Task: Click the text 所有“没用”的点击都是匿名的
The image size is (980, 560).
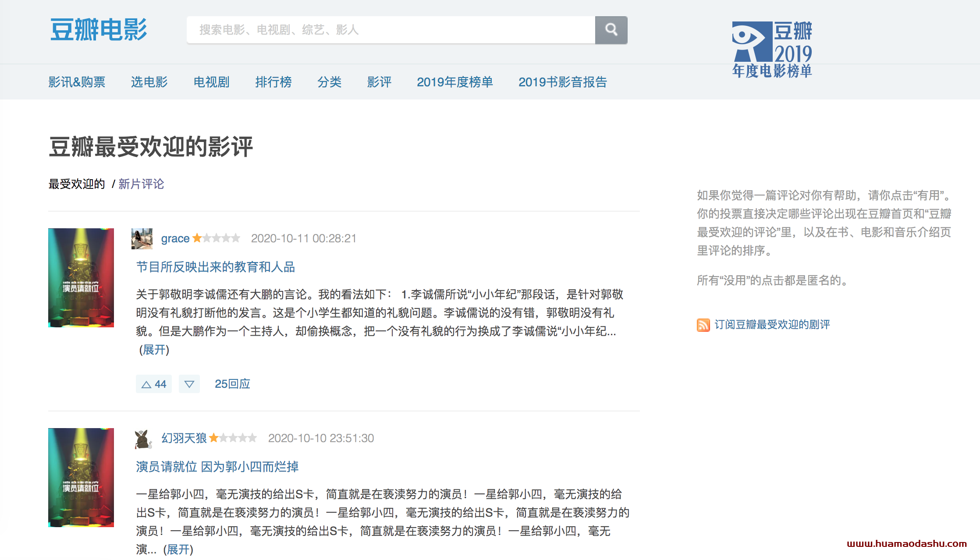Action: coord(773,280)
